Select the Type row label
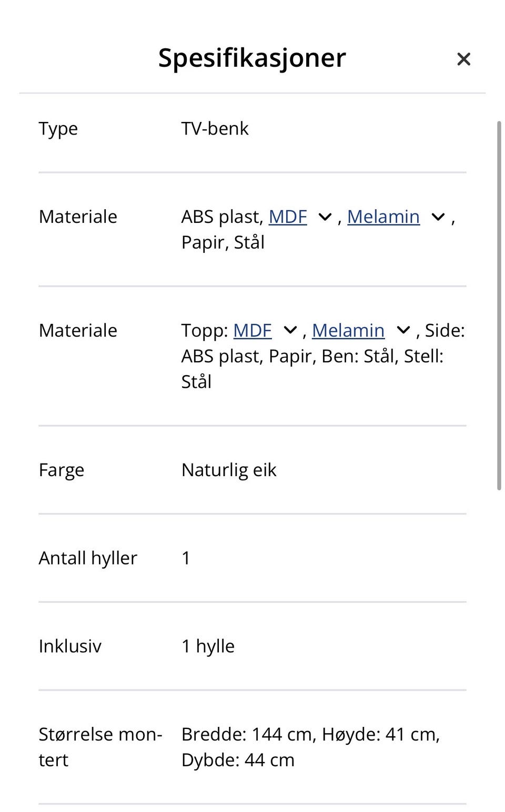 coord(58,129)
